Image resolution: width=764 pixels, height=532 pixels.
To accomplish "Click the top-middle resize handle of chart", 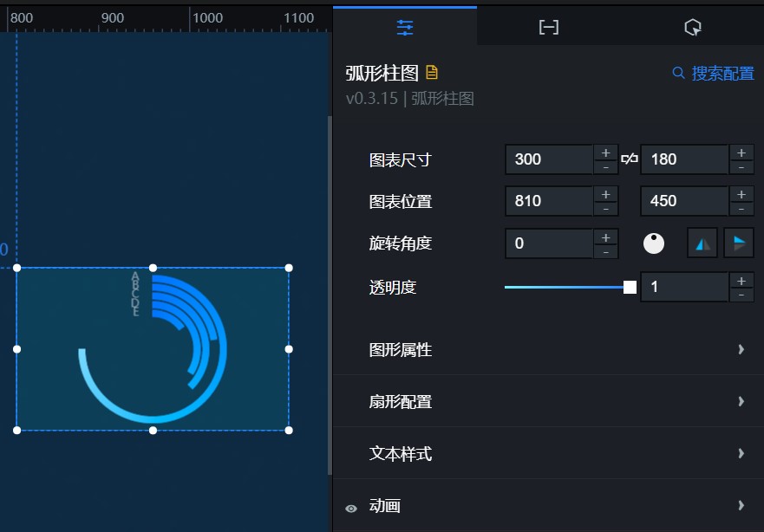I will [x=153, y=268].
